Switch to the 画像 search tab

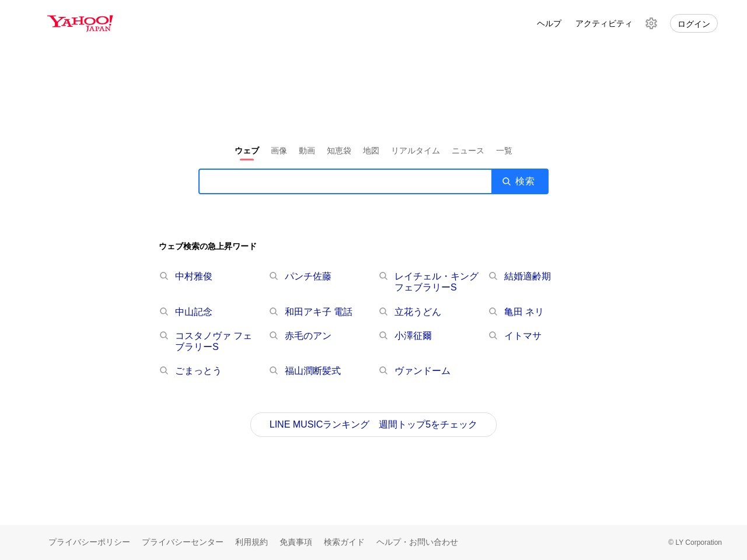click(x=279, y=150)
